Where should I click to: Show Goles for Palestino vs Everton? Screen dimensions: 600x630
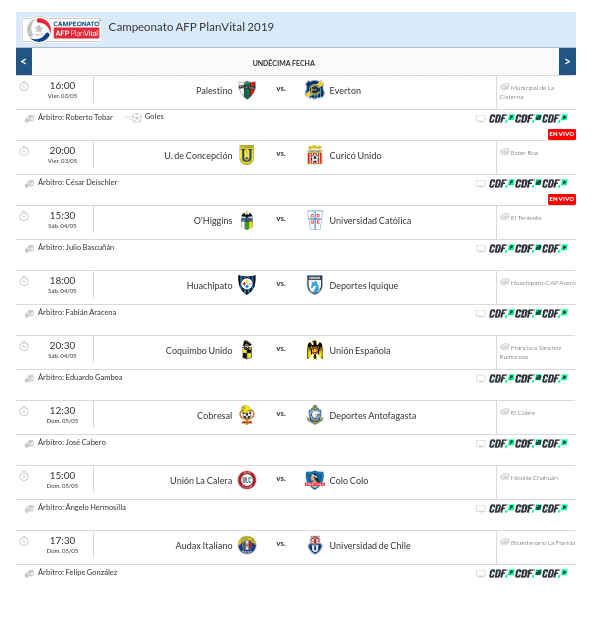click(154, 116)
